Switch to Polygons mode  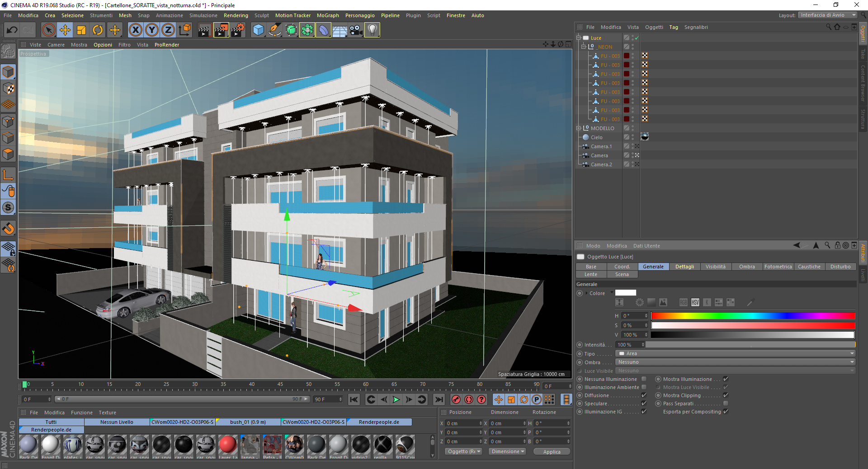pyautogui.click(x=8, y=154)
